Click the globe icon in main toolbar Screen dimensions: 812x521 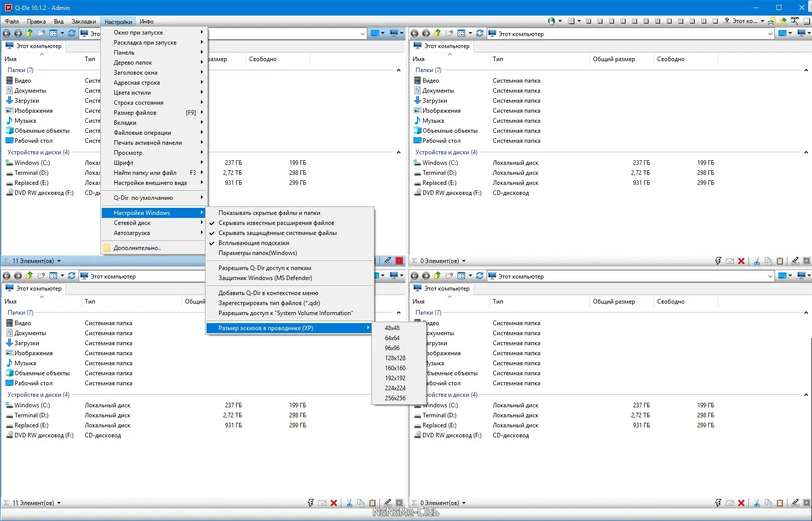(551, 21)
